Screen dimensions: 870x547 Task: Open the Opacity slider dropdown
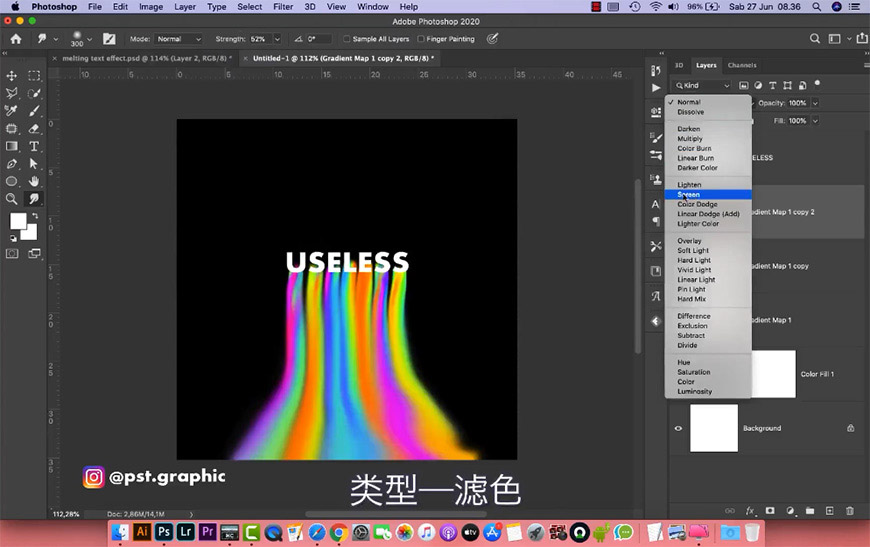(x=815, y=103)
